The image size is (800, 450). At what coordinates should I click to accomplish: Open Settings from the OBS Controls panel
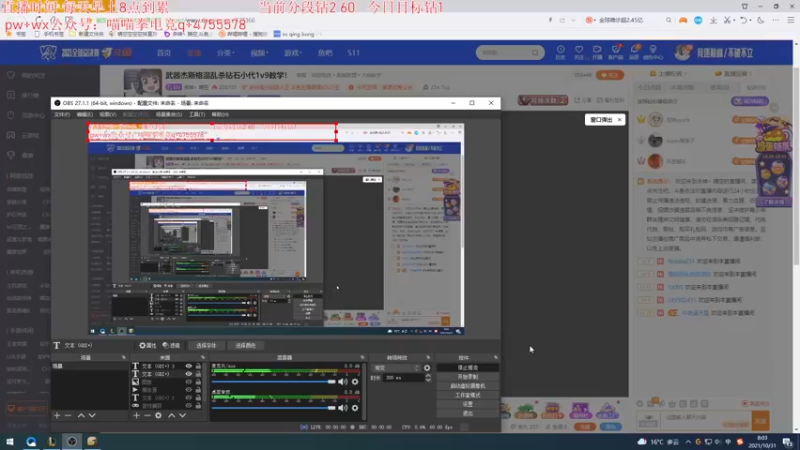click(x=468, y=404)
